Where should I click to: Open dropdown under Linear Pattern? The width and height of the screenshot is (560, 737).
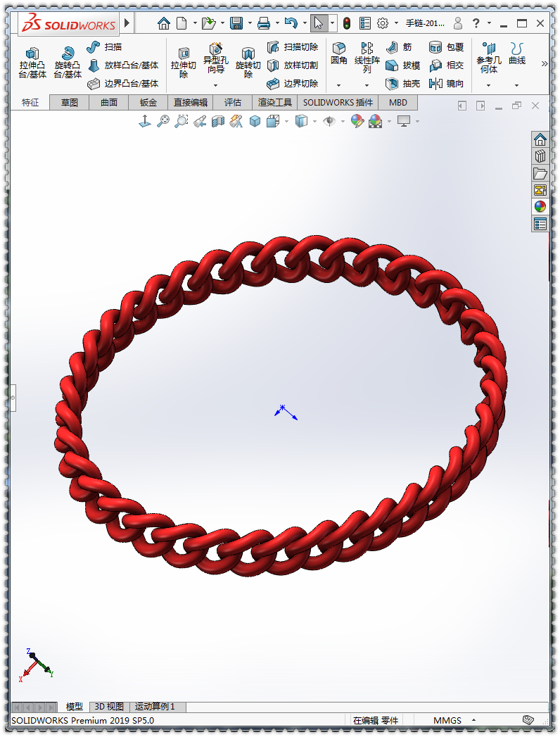367,86
